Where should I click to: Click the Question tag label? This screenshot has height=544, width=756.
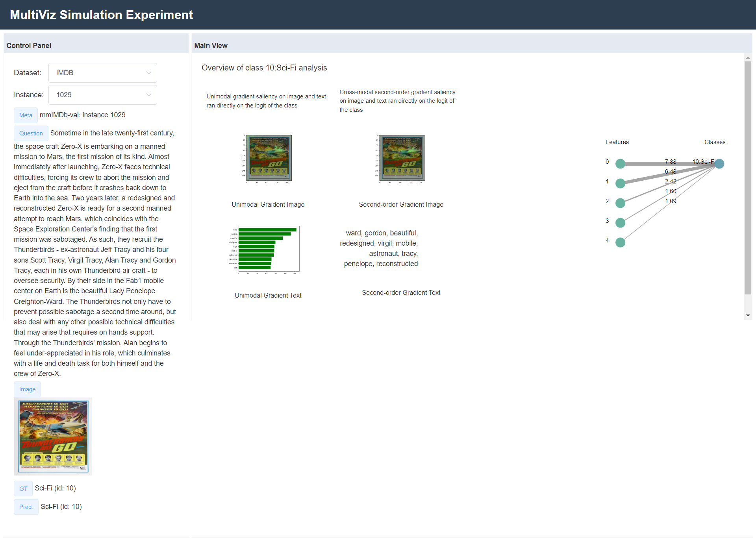pos(31,133)
